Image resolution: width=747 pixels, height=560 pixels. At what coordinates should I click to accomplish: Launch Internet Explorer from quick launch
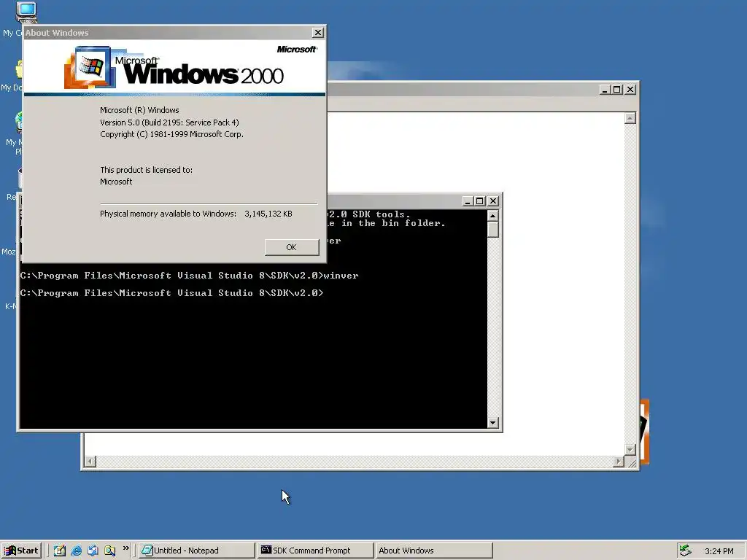point(76,551)
